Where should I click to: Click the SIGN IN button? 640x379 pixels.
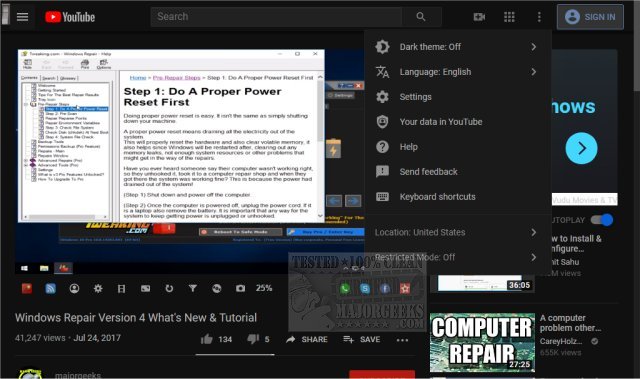pyautogui.click(x=590, y=17)
